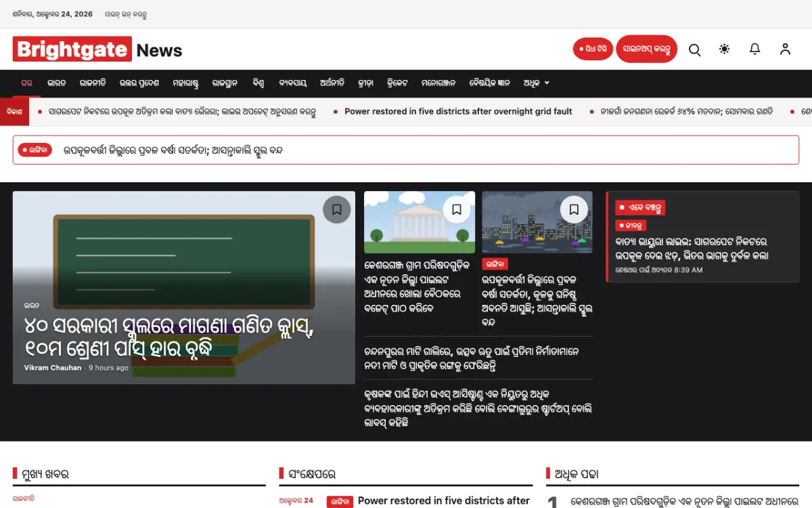Open the user account profile icon

coord(785,49)
